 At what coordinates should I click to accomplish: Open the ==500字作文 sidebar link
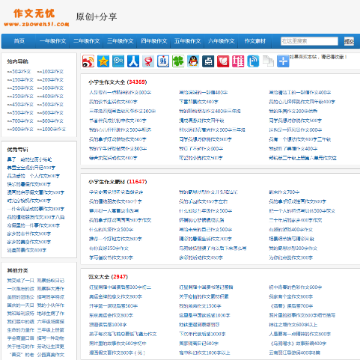50,104
